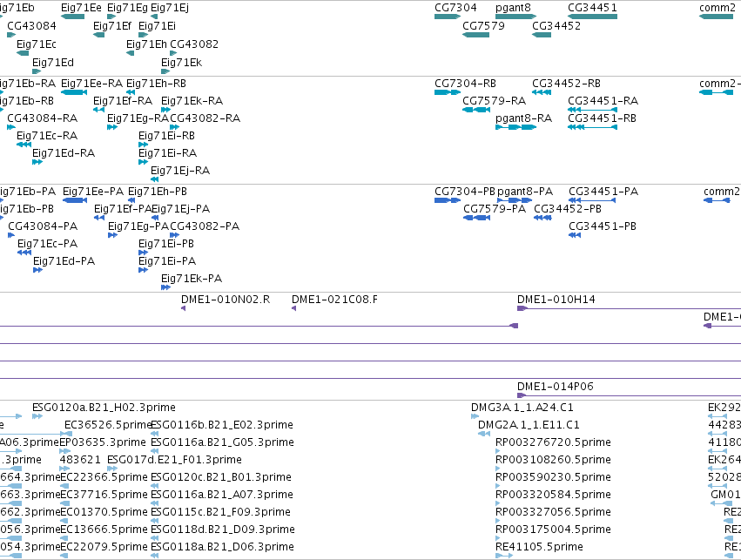Select transcript Eig71Ed-RA

pos(64,153)
